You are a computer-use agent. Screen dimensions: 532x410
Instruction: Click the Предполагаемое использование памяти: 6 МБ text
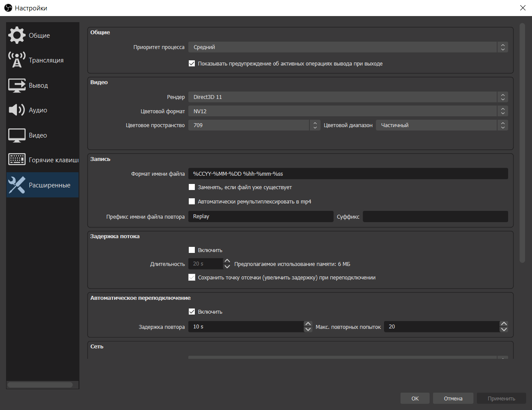pos(292,264)
